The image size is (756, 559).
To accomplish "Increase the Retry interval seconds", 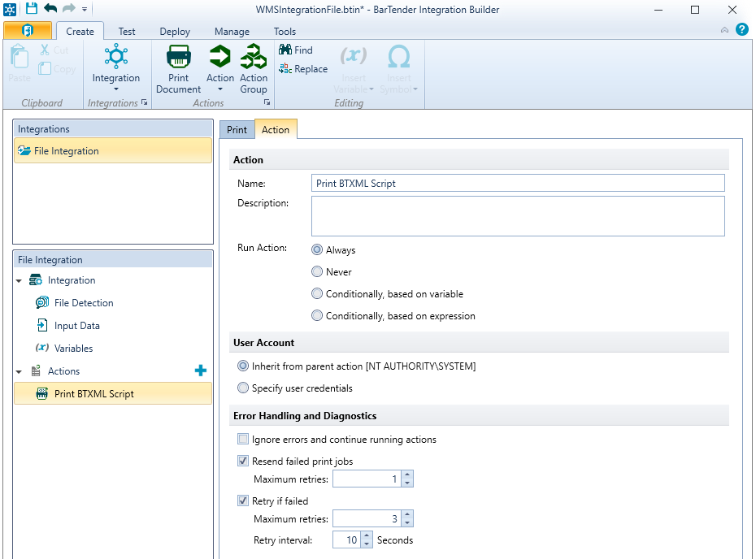I will (x=367, y=536).
